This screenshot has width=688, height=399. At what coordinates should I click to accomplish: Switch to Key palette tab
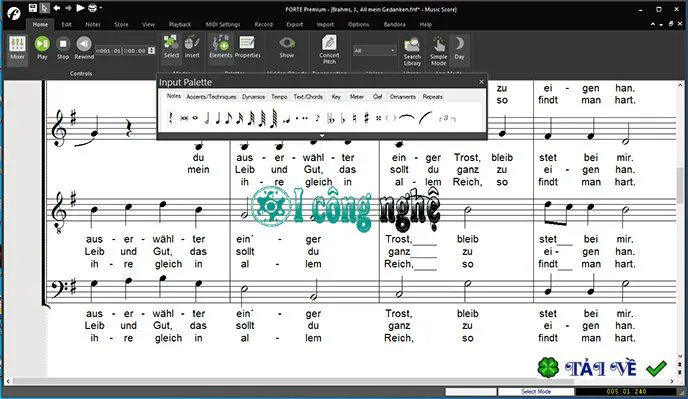click(336, 97)
